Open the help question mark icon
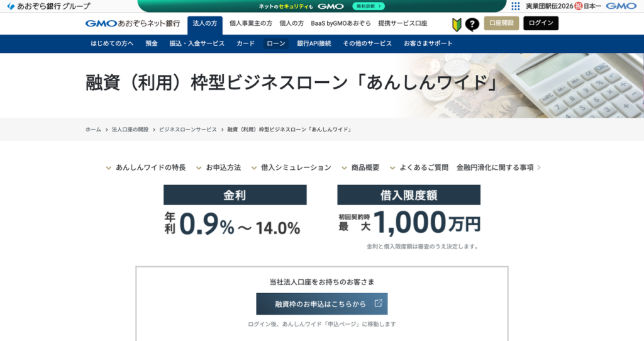Viewport: 644px width, 341px height. coord(472,25)
